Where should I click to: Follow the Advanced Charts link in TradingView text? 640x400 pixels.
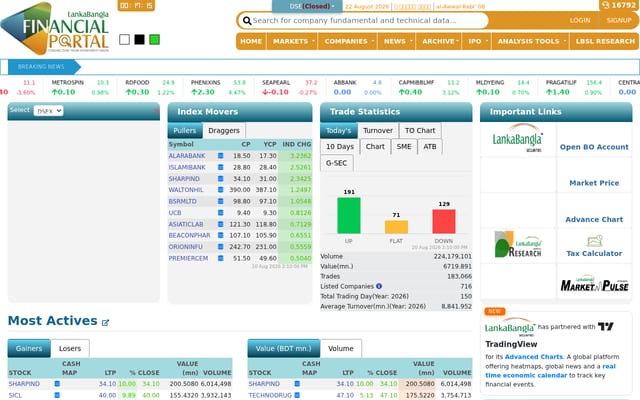(533, 357)
